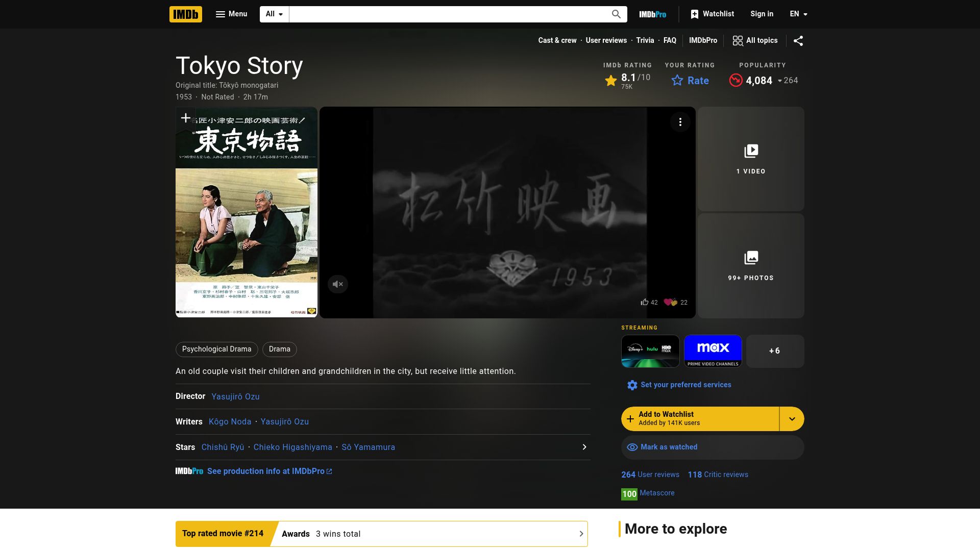
Task: Toggle Mark as watched
Action: tap(713, 447)
